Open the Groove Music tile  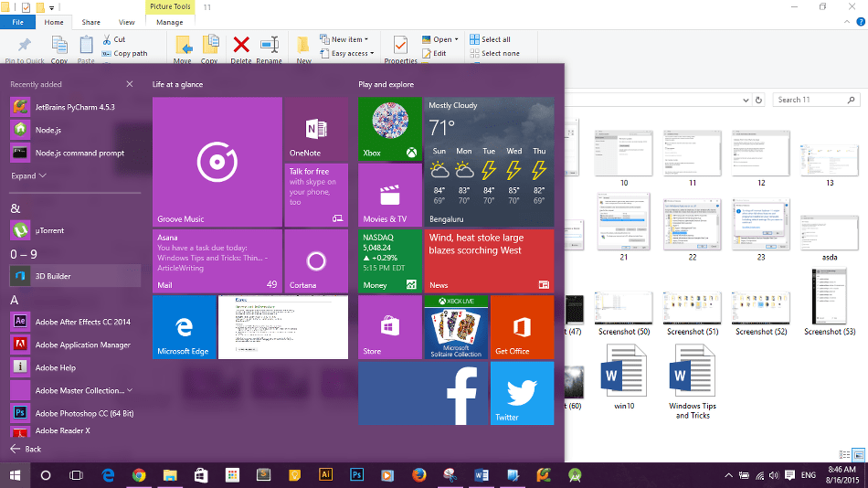point(217,162)
